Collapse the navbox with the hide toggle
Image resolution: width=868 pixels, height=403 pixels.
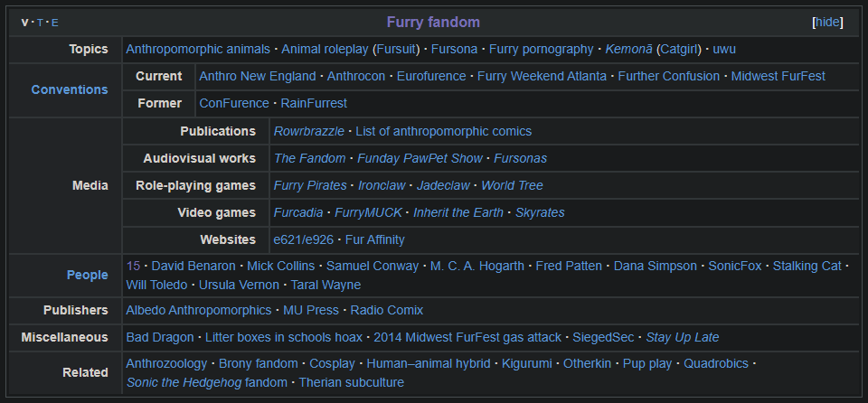point(827,23)
